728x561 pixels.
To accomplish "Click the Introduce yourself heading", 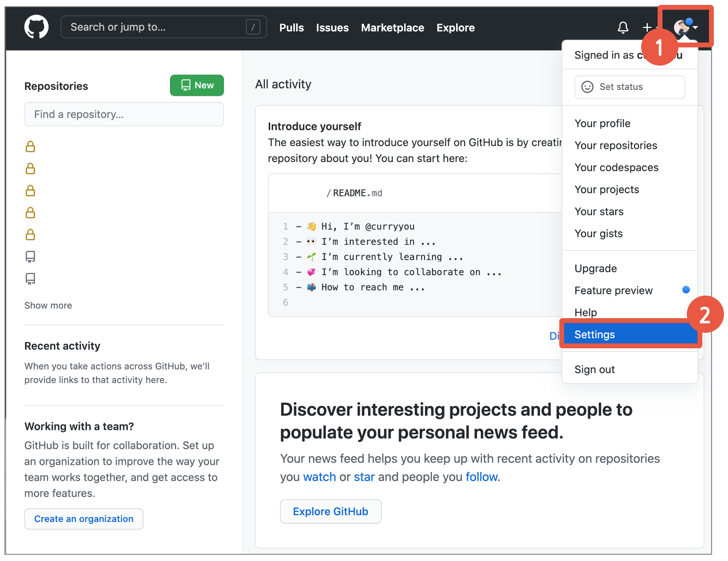I will click(314, 126).
